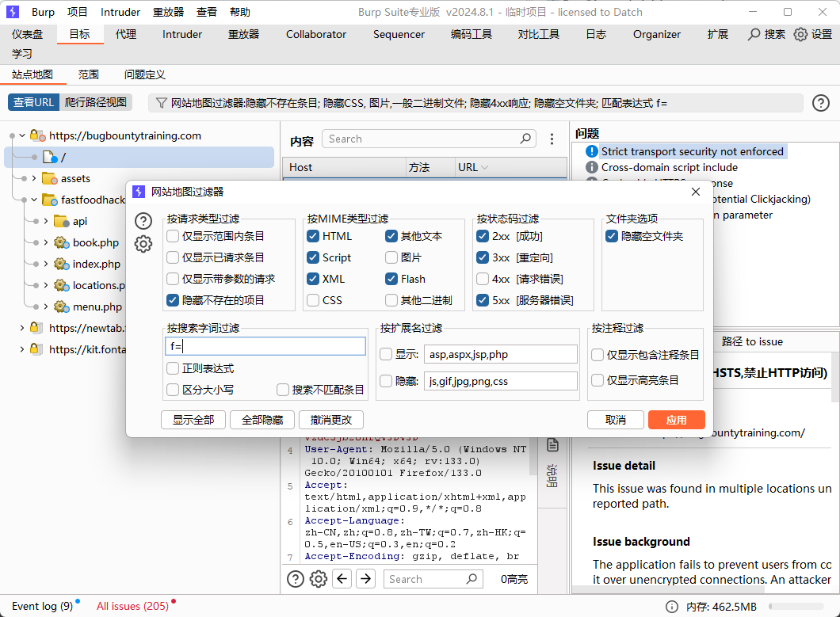840x617 pixels.
Task: Click the inspector notes document icon
Action: (x=552, y=444)
